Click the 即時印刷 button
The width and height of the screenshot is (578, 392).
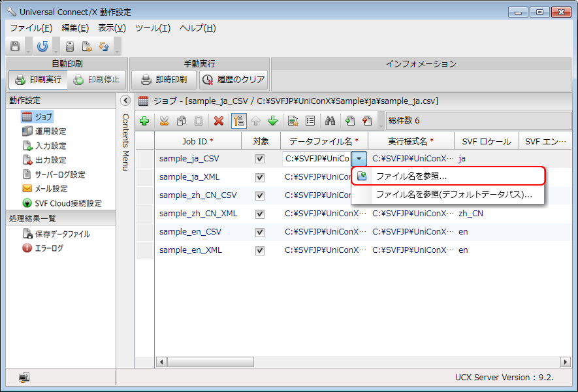click(x=165, y=79)
